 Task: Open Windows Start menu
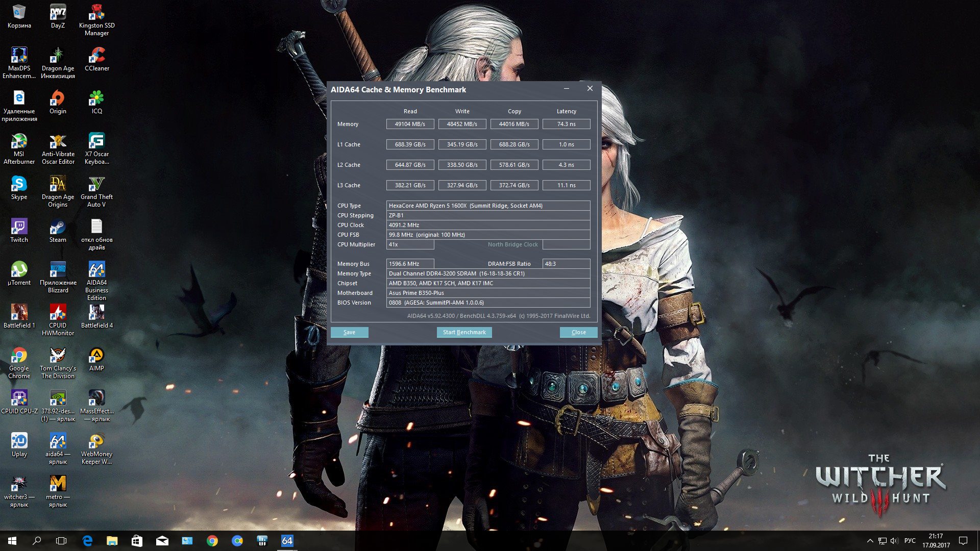pyautogui.click(x=12, y=541)
